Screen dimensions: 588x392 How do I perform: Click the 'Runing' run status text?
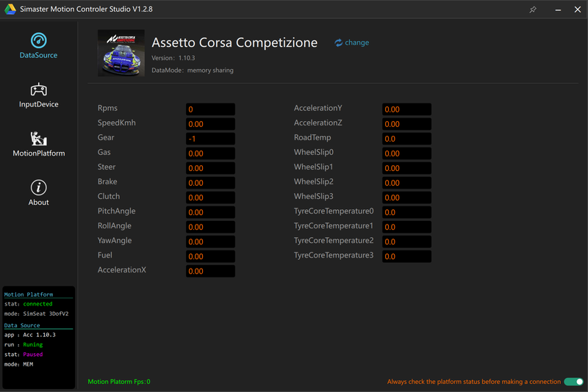tap(33, 344)
